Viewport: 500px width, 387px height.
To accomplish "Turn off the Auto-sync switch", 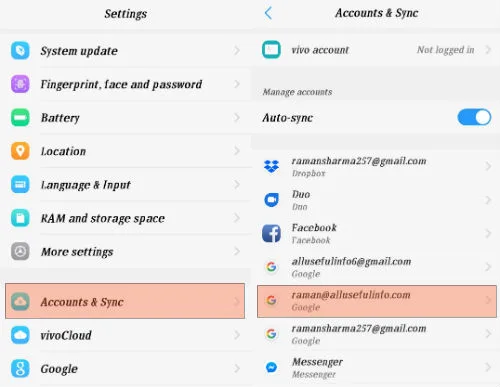I will point(474,117).
